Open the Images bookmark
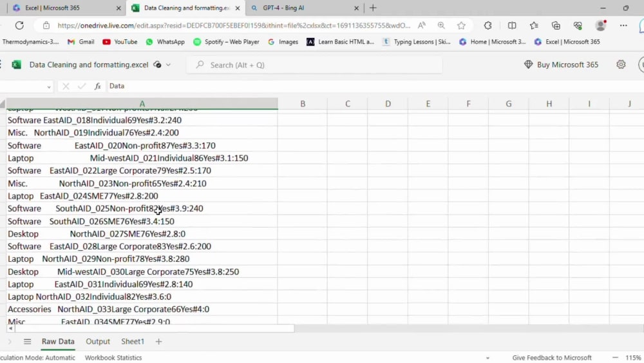 pyautogui.click(x=283, y=41)
